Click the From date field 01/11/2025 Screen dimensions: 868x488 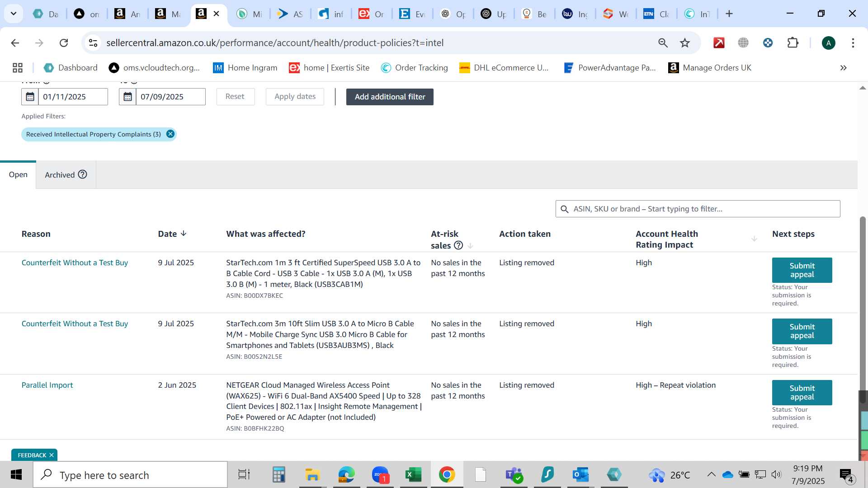(73, 97)
